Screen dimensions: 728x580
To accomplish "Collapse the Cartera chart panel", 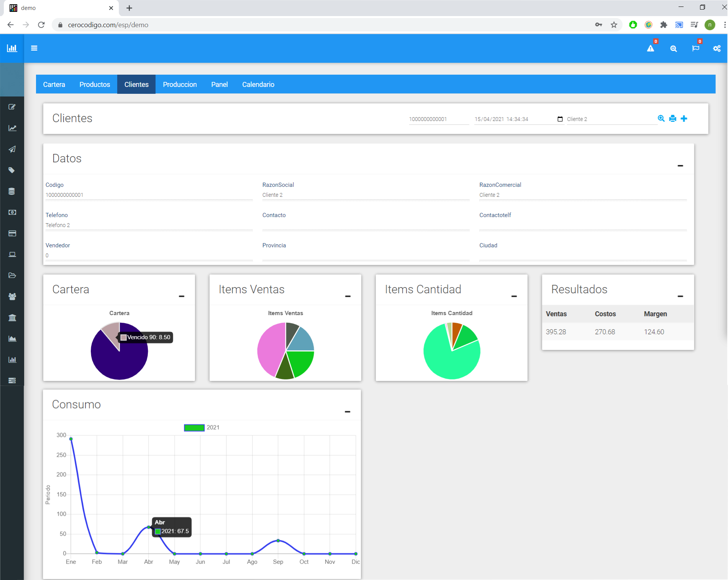I will 182,296.
